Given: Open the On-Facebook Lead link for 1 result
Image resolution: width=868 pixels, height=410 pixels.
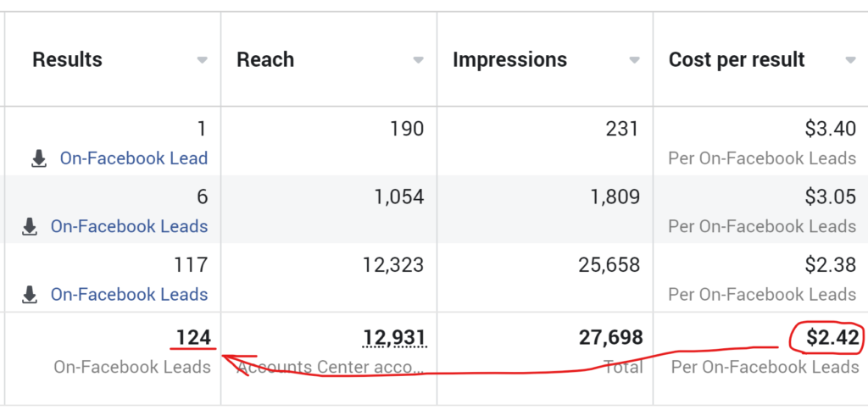Looking at the screenshot, I should pyautogui.click(x=133, y=158).
